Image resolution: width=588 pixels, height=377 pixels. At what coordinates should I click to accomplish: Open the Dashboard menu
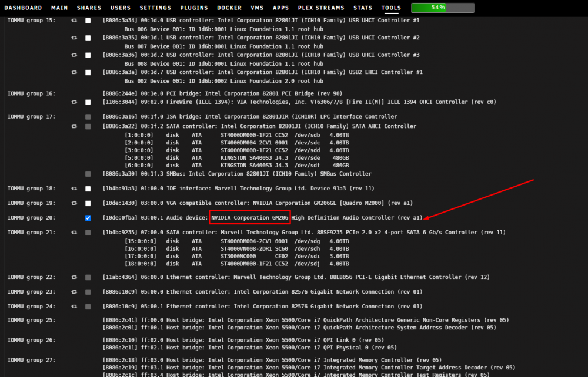pos(24,8)
